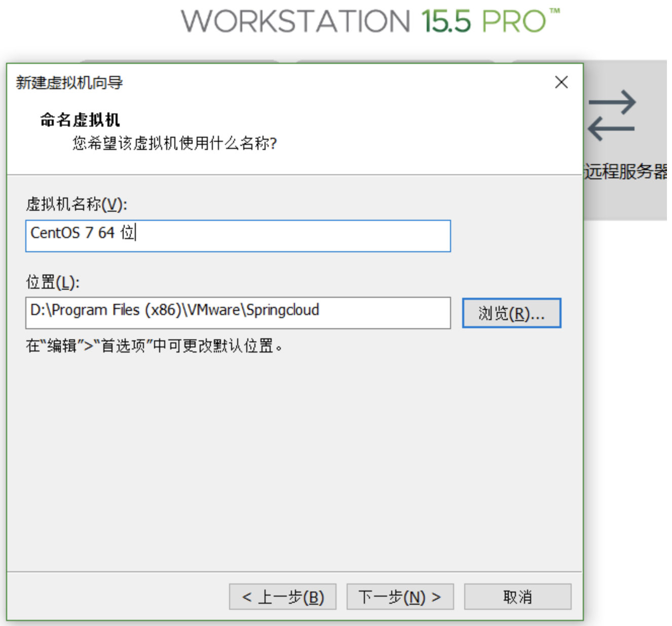Go back with 上一步(B) button
The width and height of the screenshot is (672, 626).
tap(283, 597)
